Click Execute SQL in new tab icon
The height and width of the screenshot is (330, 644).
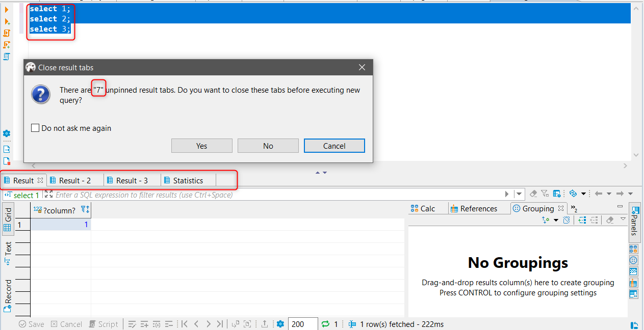(x=7, y=21)
